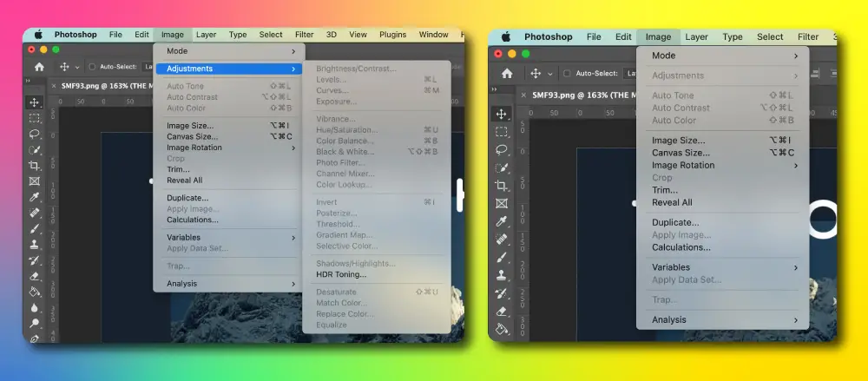Select the History Brush tool in left window

tap(35, 260)
